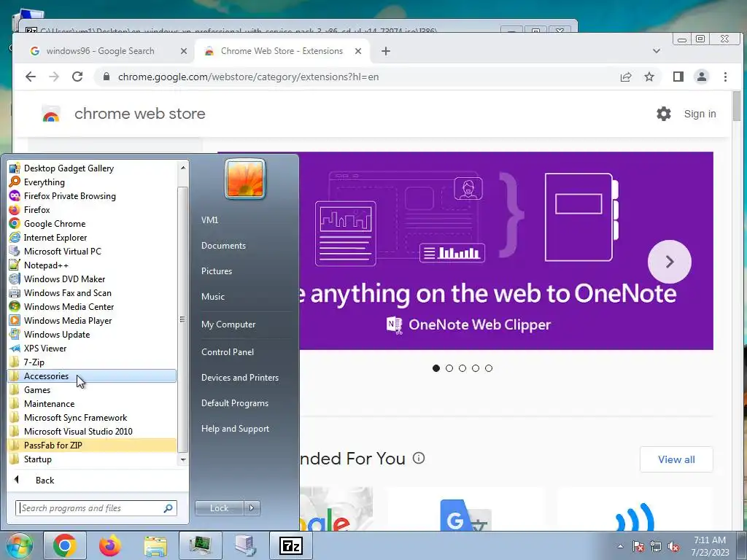This screenshot has width=747, height=560.
Task: Open Chrome share page icon
Action: coord(626,77)
